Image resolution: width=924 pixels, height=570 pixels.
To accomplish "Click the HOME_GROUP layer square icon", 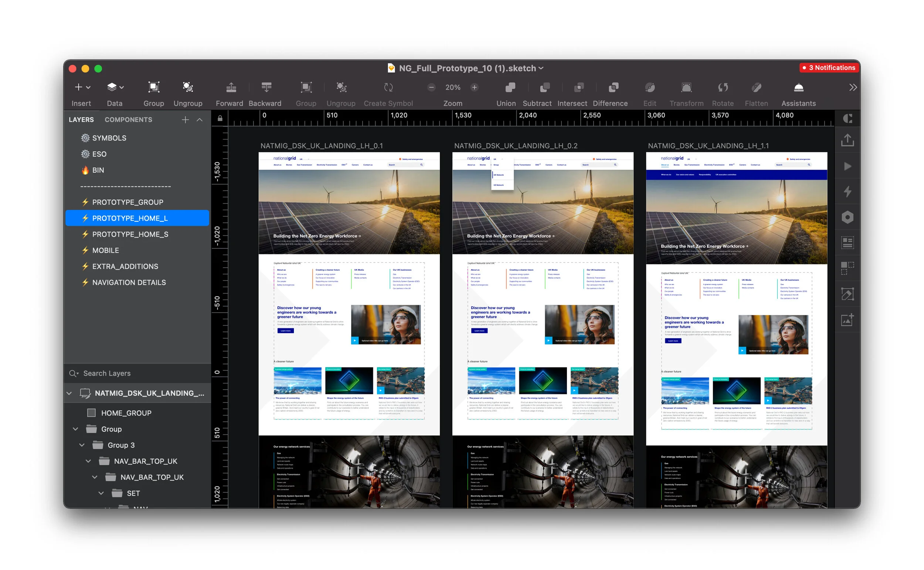I will pos(91,413).
